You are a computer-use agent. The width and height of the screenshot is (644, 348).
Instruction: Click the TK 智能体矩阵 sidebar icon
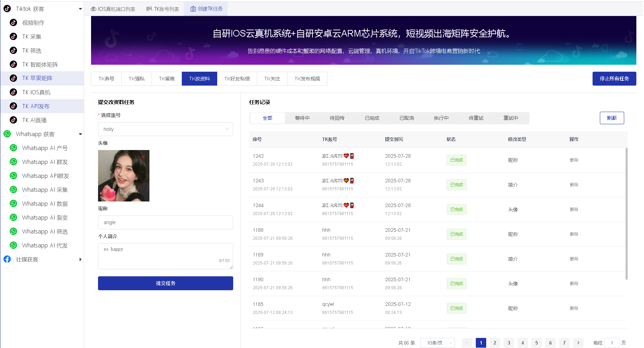[x=13, y=64]
